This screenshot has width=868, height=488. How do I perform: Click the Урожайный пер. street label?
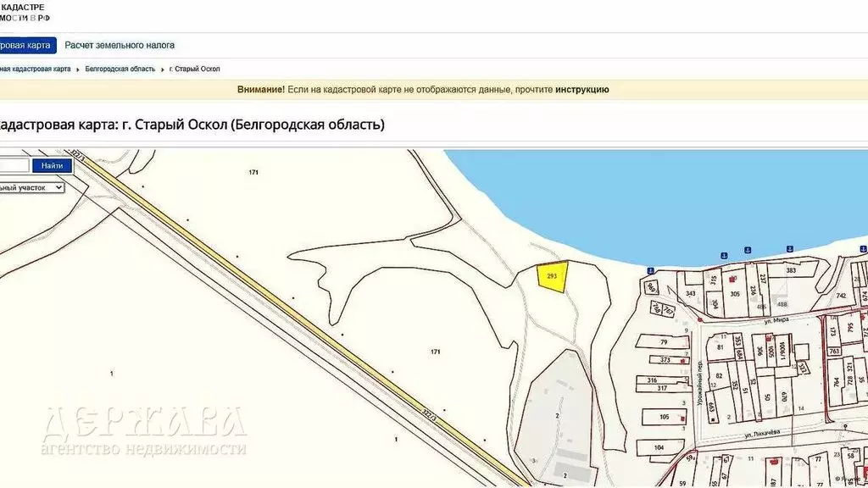[x=699, y=384]
